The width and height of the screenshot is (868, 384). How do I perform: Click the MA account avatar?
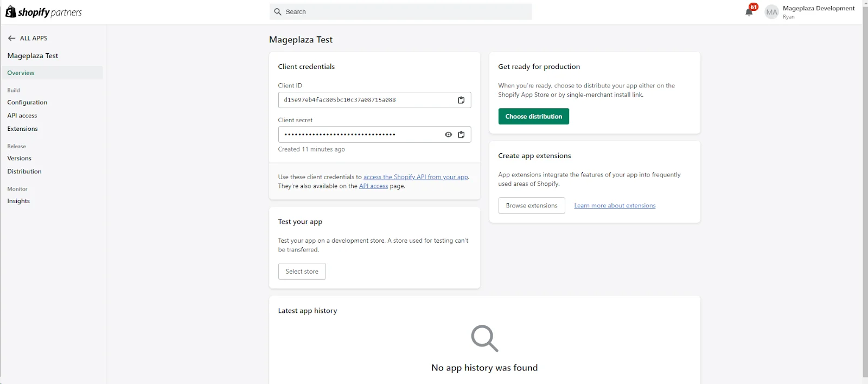771,12
